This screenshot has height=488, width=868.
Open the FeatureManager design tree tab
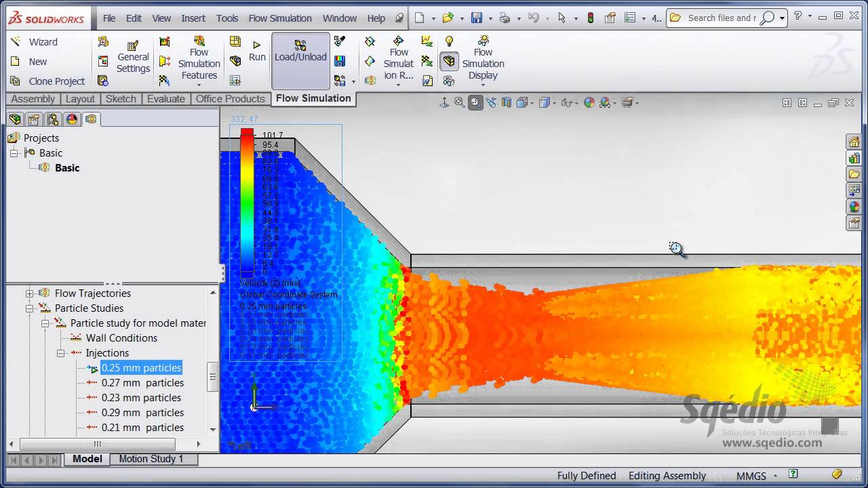pos(15,120)
